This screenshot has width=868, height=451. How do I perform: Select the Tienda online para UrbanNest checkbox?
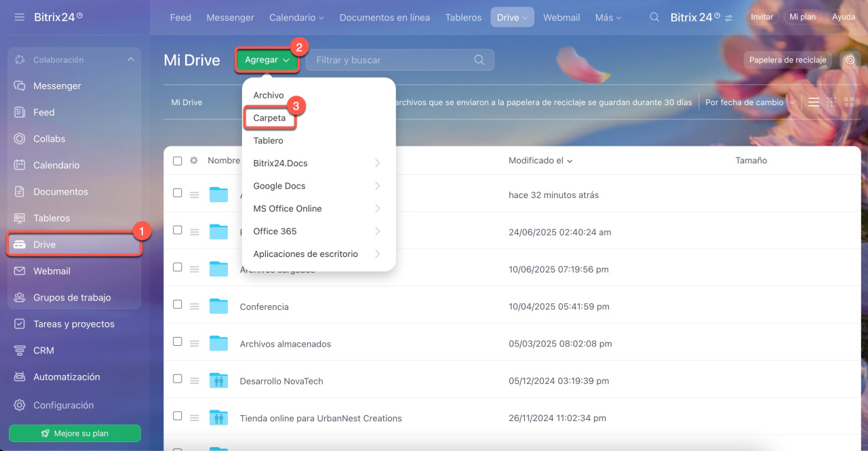178,416
